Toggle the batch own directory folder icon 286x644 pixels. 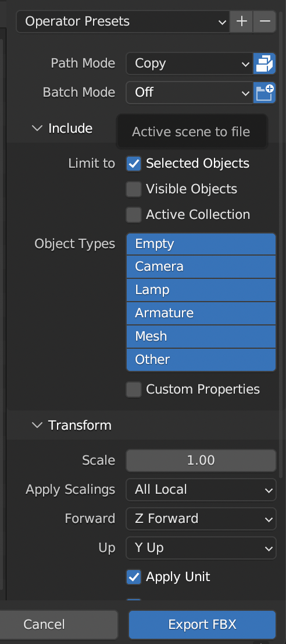point(264,93)
